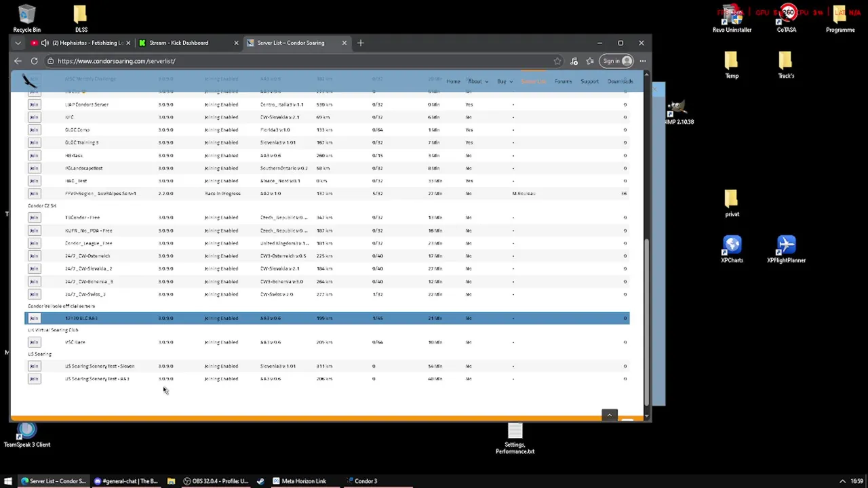Join the PGLandscapeTest server
Viewport: 868px width, 488px height.
pos(34,168)
